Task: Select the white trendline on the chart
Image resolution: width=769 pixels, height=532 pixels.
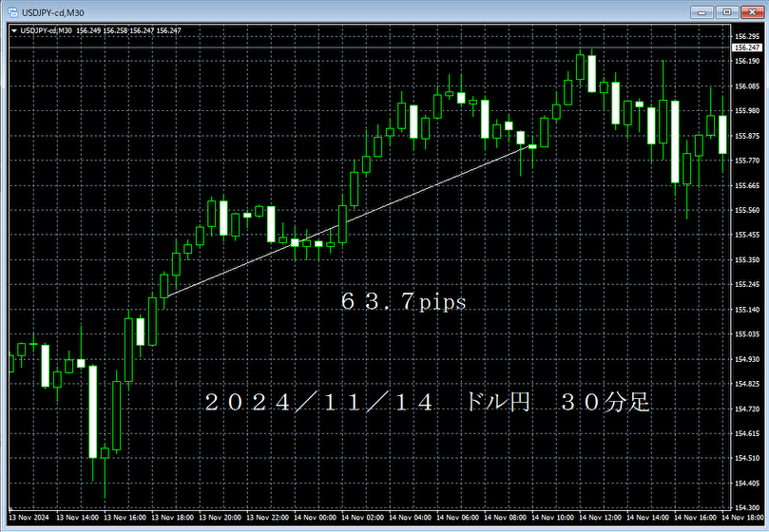Action: pyautogui.click(x=348, y=221)
